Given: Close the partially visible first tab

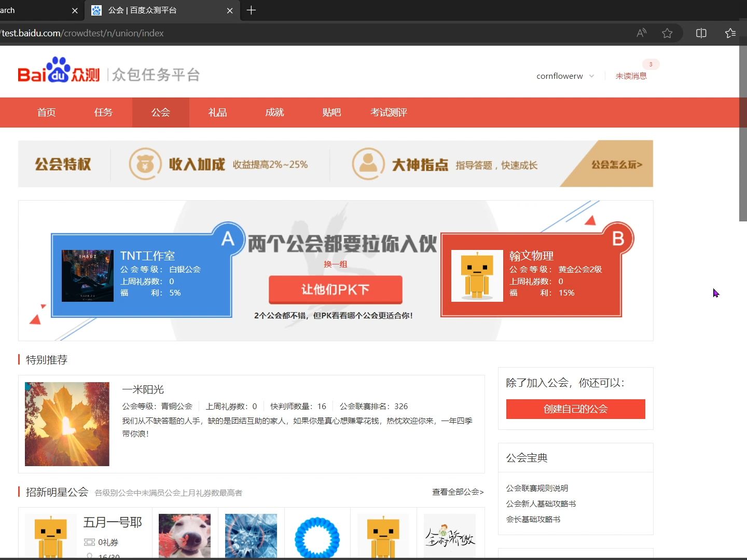Looking at the screenshot, I should [75, 10].
